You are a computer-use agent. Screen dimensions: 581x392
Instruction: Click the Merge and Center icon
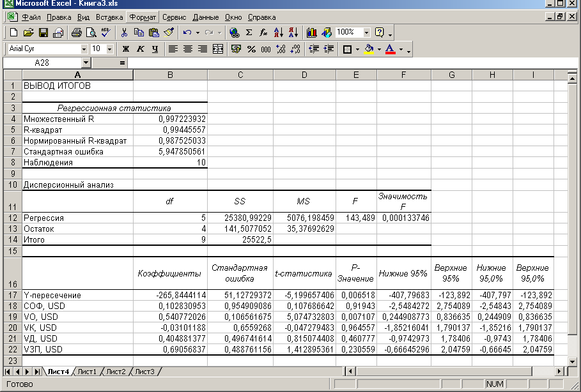[x=218, y=49]
